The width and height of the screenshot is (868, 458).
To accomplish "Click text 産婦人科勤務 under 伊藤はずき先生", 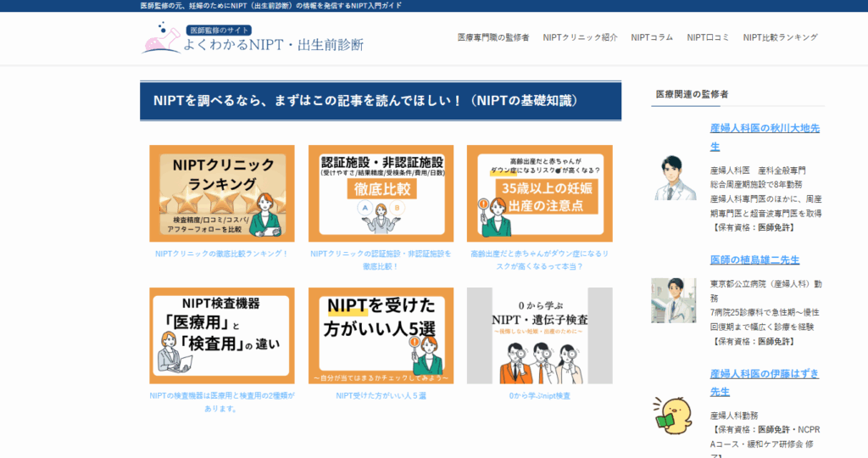I will 734,416.
